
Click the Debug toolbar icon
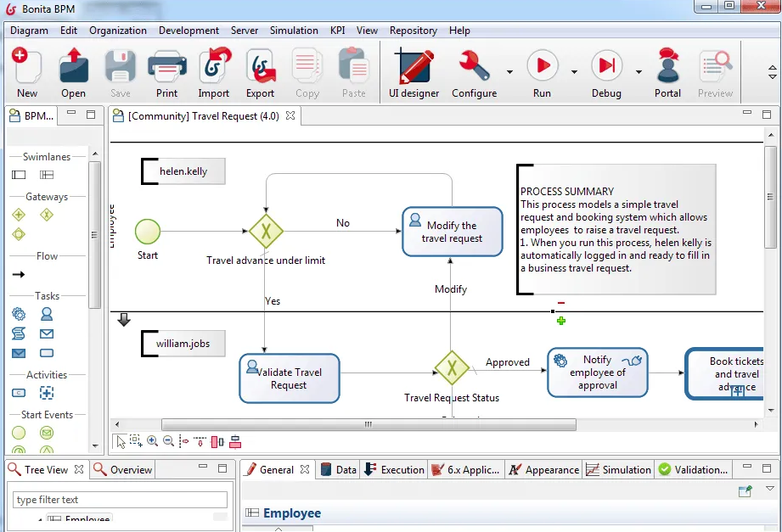(x=606, y=65)
